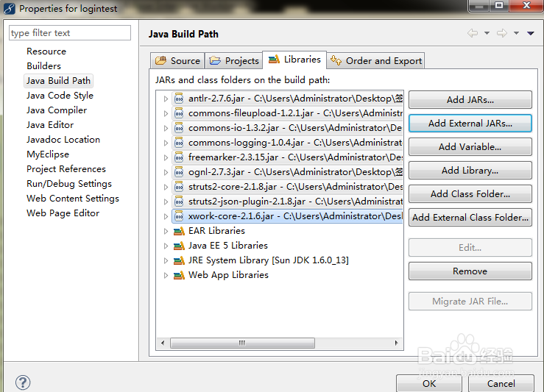Click the Add JARs... button
Viewport: 544px width, 392px height.
pyautogui.click(x=470, y=100)
